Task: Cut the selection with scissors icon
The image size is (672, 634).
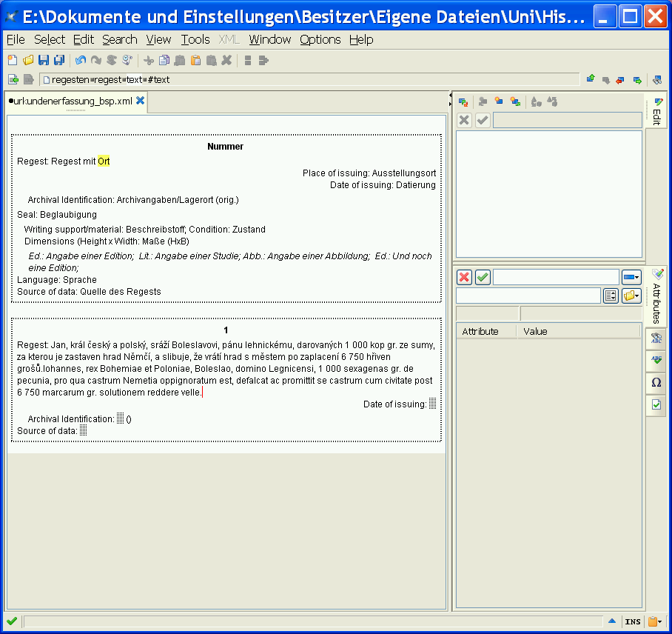Action: [149, 61]
